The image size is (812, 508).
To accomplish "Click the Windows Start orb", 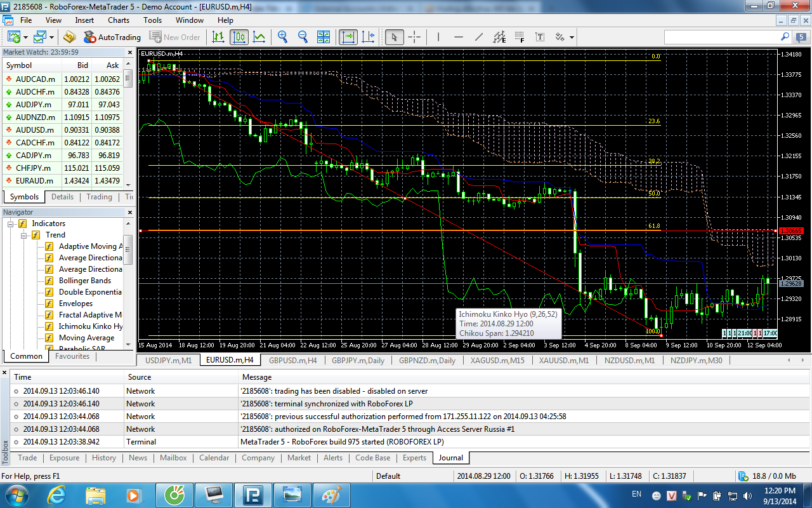I will coord(16,495).
